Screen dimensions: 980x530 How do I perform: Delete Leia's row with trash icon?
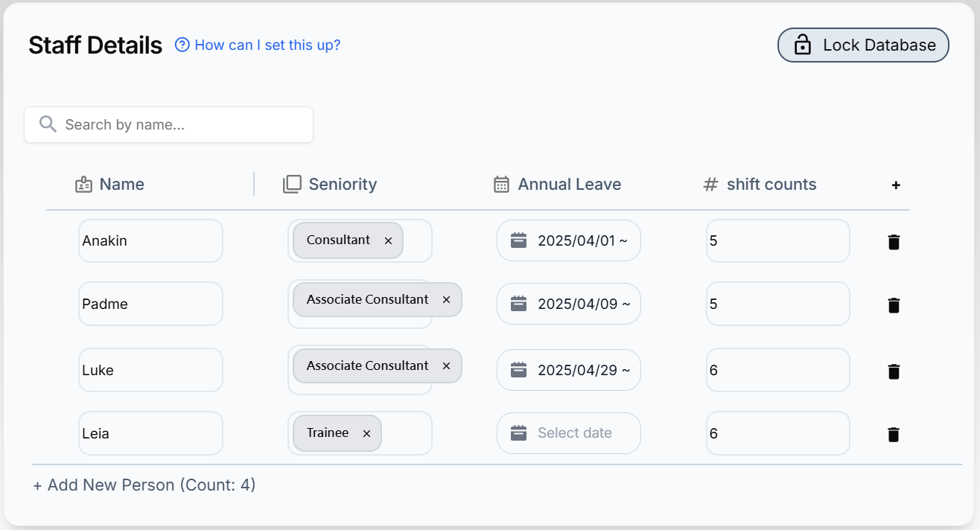click(x=894, y=435)
